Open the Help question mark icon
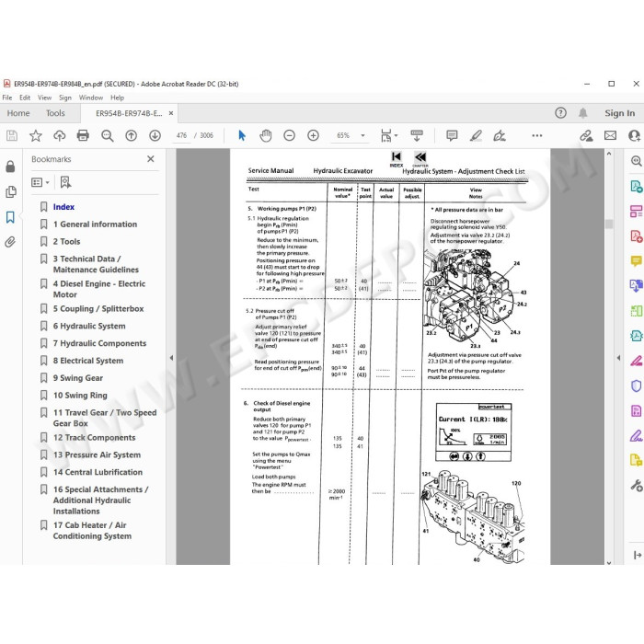The image size is (644, 644). 560,113
